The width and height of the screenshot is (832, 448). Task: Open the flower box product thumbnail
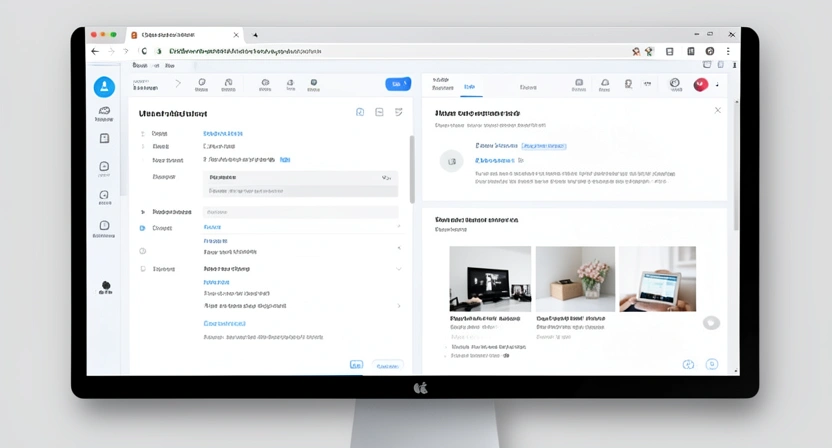575,279
